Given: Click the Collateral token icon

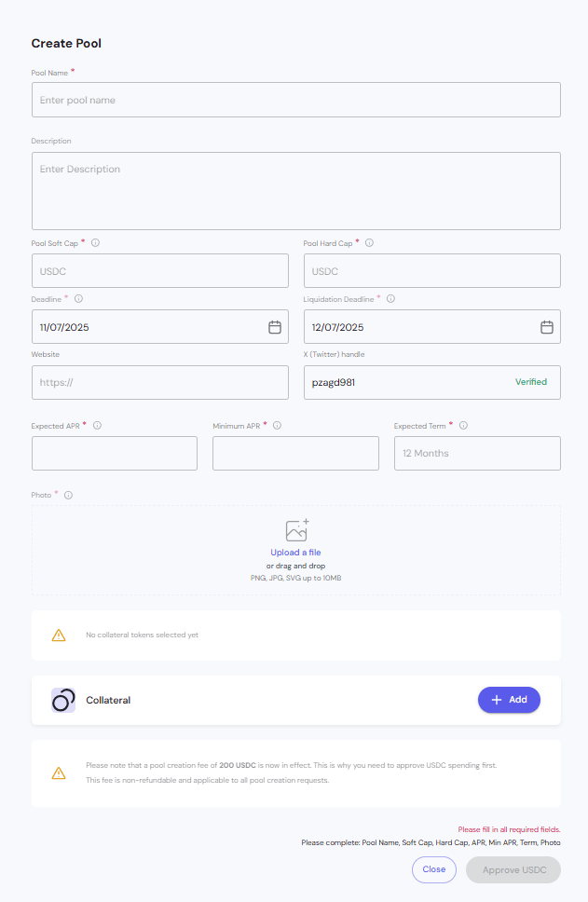Looking at the screenshot, I should [63, 700].
